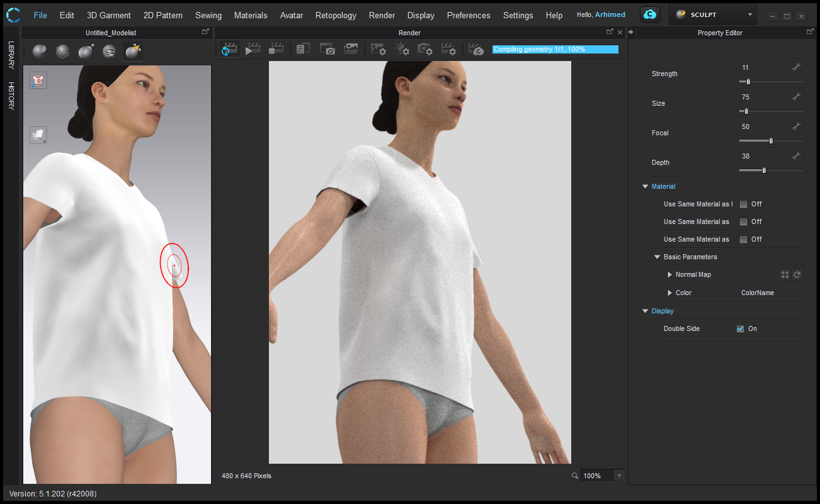Screen dimensions: 820x504
Task: Expand the Normal Map section
Action: (x=670, y=275)
